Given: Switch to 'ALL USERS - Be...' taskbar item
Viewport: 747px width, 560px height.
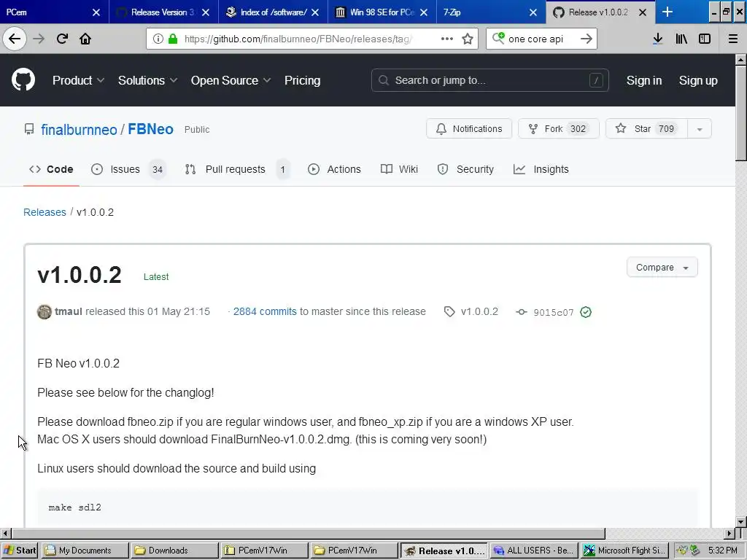Looking at the screenshot, I should pos(534,551).
